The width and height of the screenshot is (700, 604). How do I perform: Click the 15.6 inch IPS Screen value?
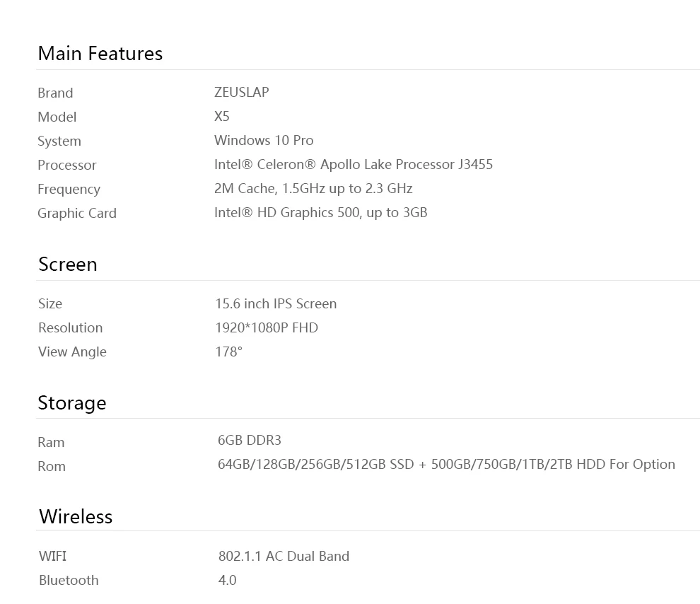pos(276,304)
